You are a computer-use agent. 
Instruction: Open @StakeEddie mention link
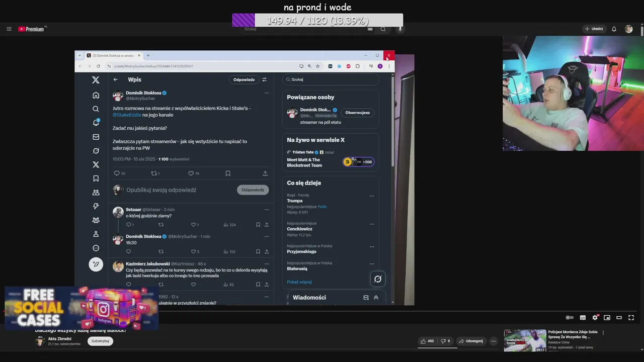point(127,115)
